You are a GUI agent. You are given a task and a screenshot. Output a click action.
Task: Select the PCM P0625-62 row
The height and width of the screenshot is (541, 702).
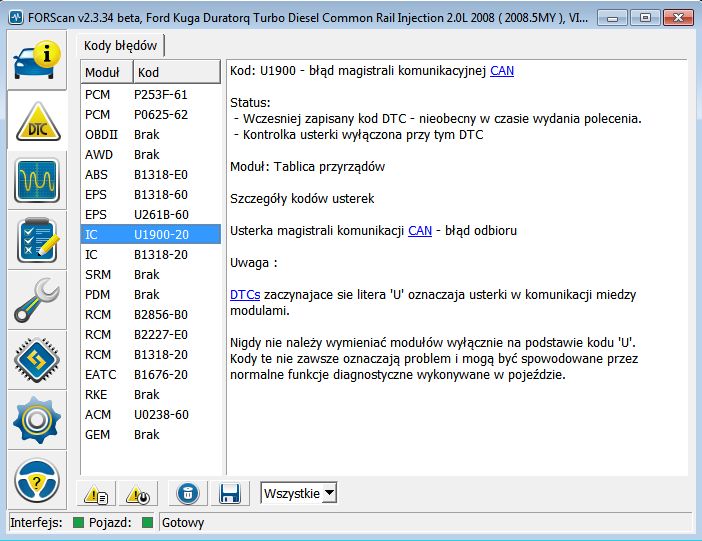click(151, 115)
